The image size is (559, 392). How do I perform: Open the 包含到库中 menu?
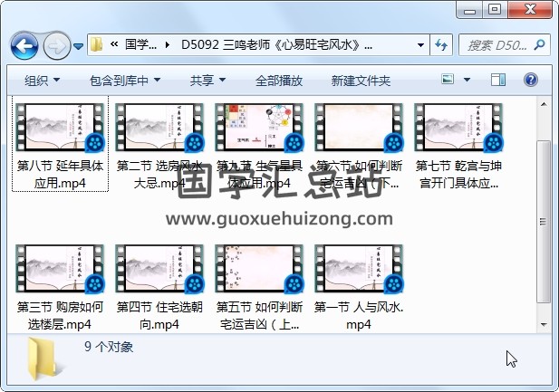pyautogui.click(x=125, y=81)
